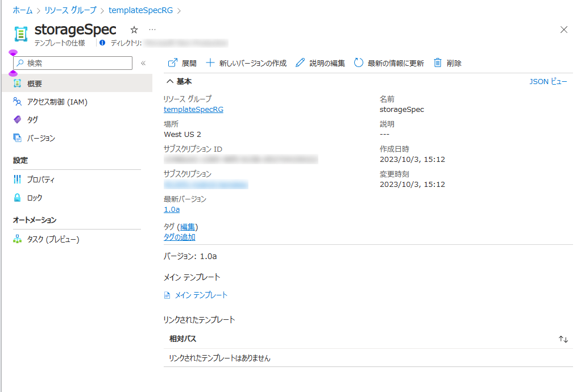The width and height of the screenshot is (581, 392).
Task: Click the 検索 search input field
Action: pos(77,63)
